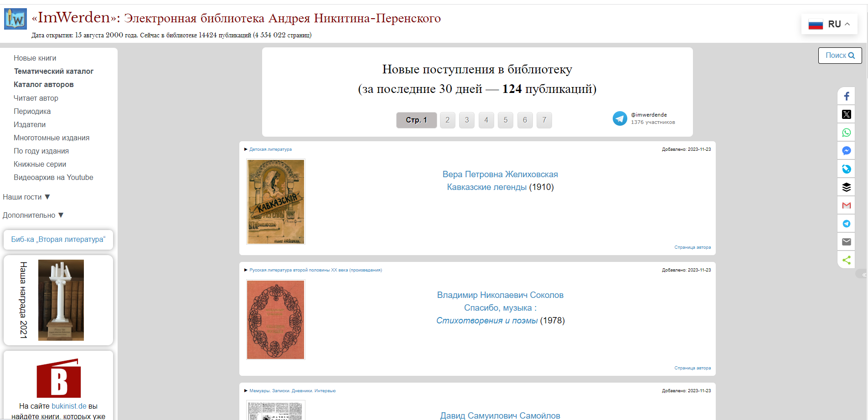The width and height of the screenshot is (868, 420).
Task: Open Каталог авторов menu item
Action: pos(43,85)
